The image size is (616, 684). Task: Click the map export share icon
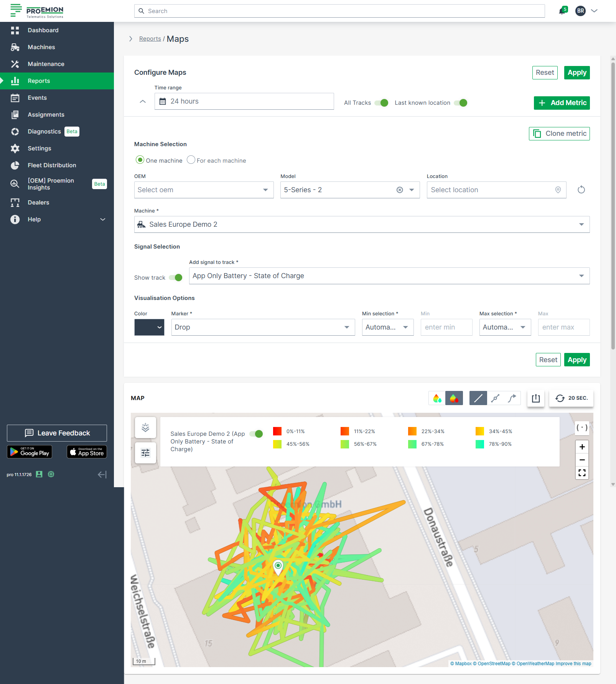[x=535, y=398]
